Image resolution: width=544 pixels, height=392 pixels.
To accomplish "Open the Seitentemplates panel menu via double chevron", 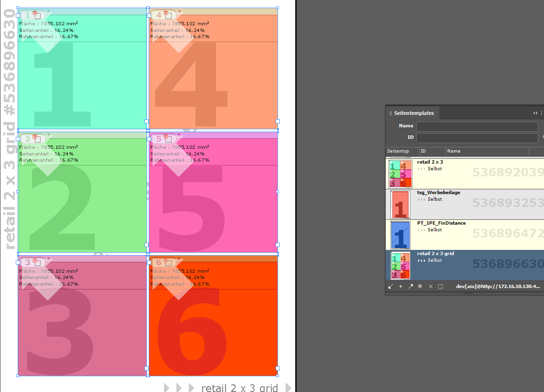I will click(535, 113).
